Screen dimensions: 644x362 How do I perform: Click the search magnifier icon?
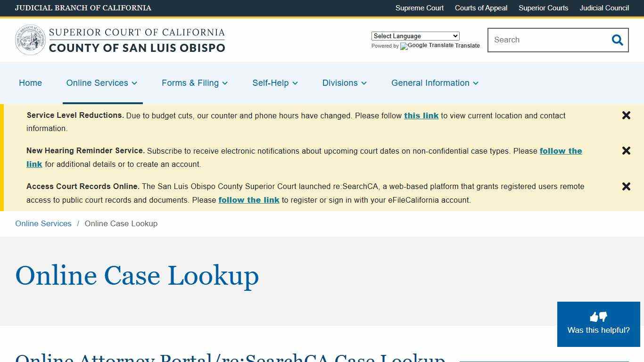click(x=617, y=40)
